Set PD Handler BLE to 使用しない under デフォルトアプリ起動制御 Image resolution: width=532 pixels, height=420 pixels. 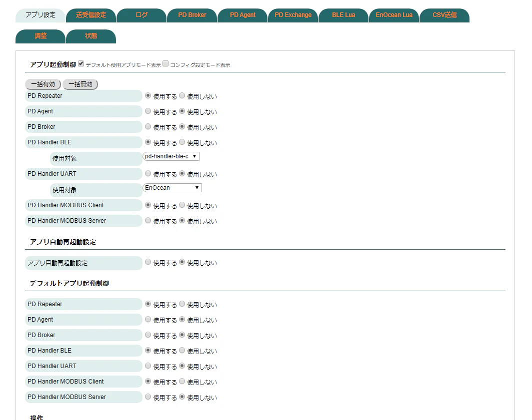pos(182,351)
